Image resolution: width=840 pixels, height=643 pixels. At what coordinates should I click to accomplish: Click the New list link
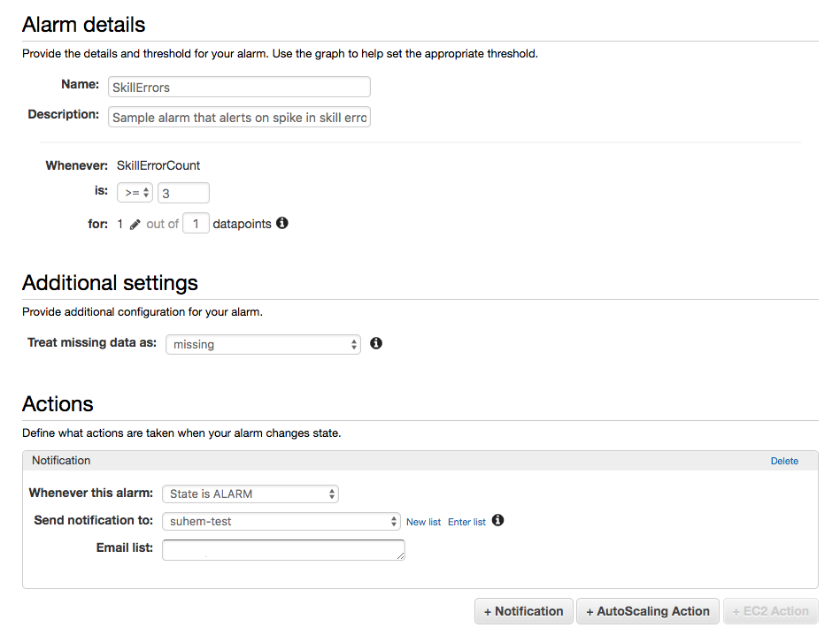click(423, 522)
